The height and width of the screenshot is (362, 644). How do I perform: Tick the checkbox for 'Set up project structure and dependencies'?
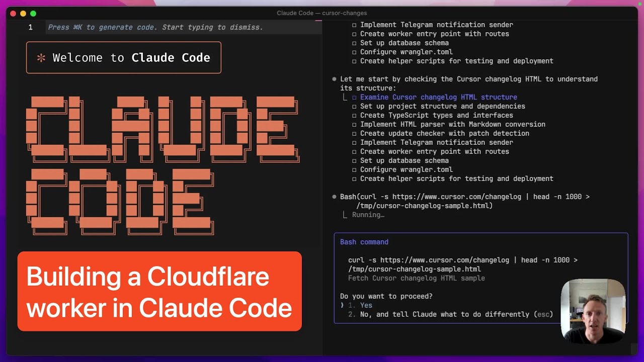(x=354, y=106)
